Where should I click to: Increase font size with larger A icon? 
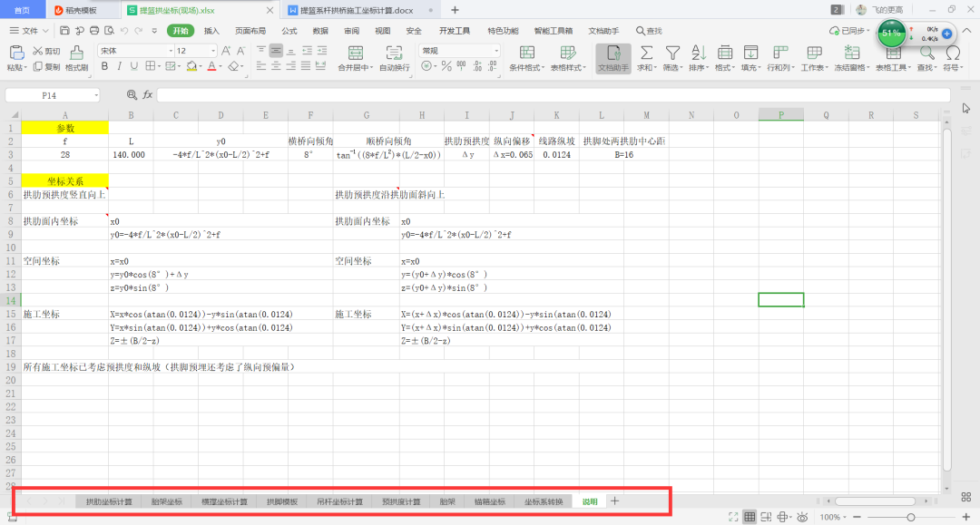click(226, 51)
